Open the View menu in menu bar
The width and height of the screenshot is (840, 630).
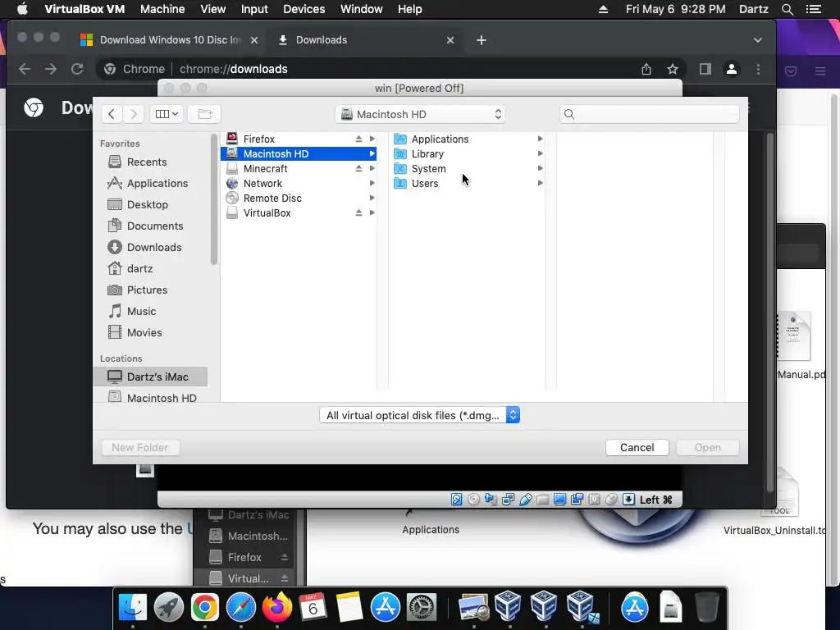point(212,9)
